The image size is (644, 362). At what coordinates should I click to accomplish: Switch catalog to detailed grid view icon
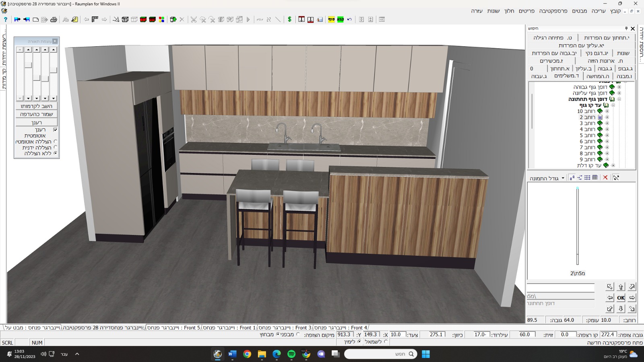click(x=595, y=177)
